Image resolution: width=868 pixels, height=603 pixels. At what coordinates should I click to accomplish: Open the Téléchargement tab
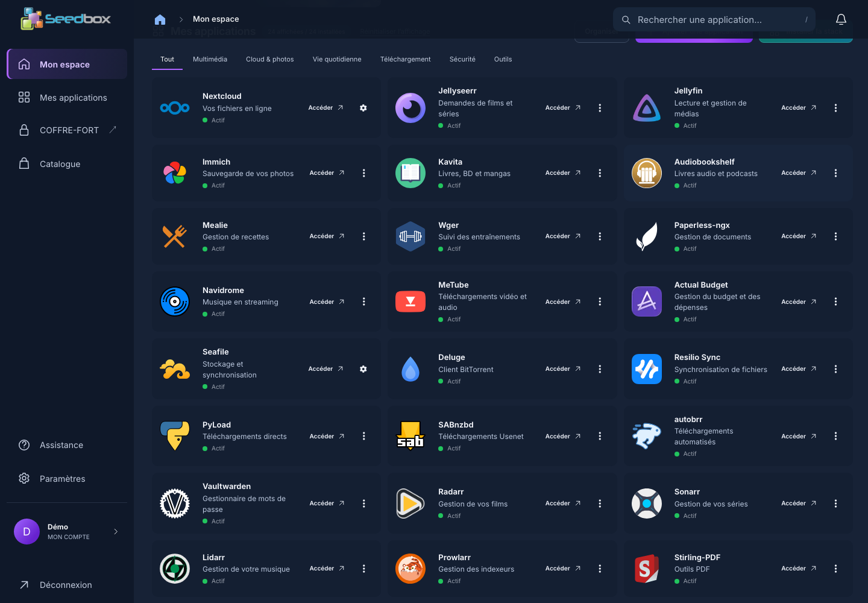click(406, 59)
